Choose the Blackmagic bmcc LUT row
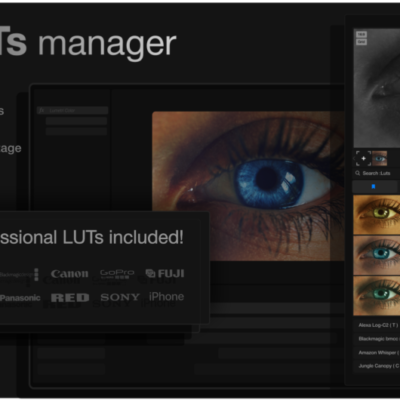This screenshot has width=400, height=400. coord(377,339)
